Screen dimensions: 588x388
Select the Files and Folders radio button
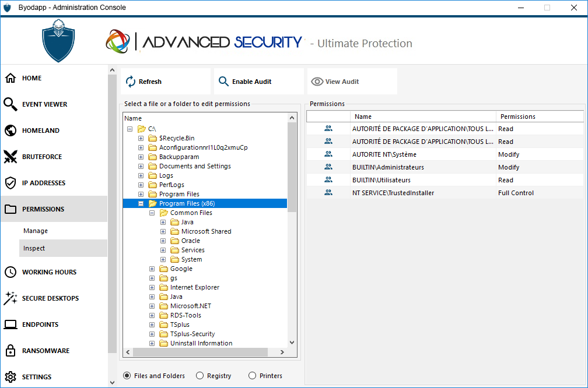127,375
